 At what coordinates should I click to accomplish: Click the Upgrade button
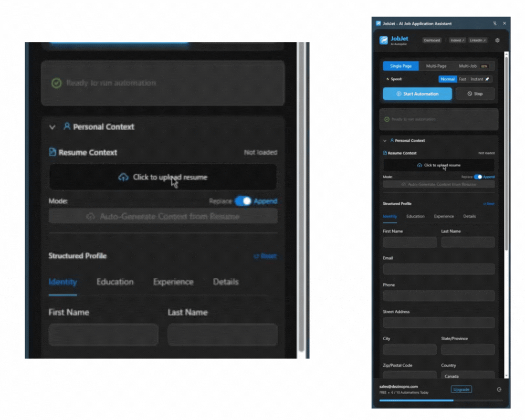461,390
